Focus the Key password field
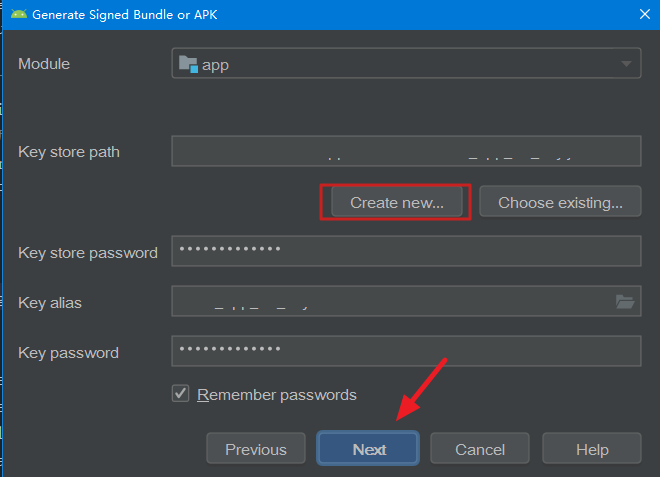 (406, 351)
